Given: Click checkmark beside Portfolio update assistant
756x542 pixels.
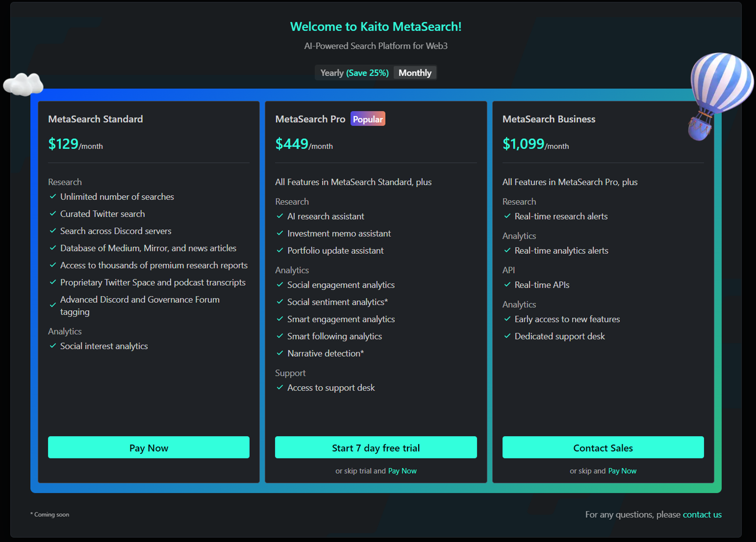Looking at the screenshot, I should pyautogui.click(x=280, y=251).
